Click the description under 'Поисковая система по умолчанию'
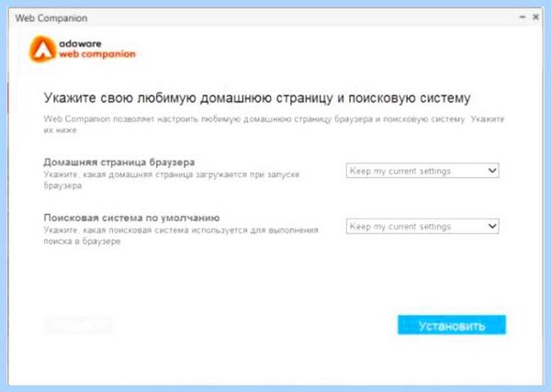 pos(181,236)
